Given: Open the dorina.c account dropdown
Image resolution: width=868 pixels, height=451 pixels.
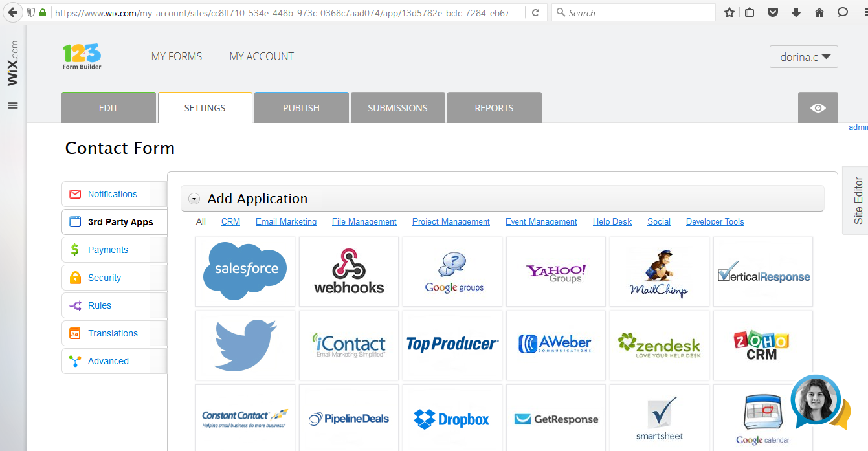Looking at the screenshot, I should pos(804,57).
